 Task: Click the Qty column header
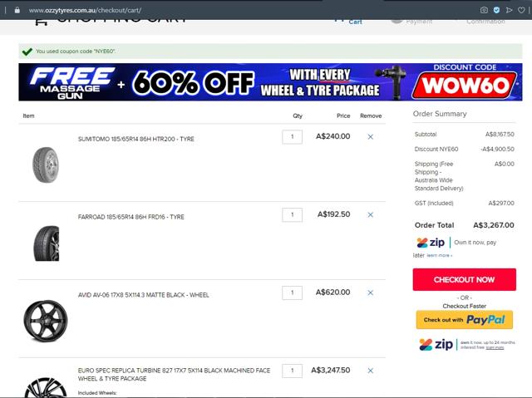point(298,116)
